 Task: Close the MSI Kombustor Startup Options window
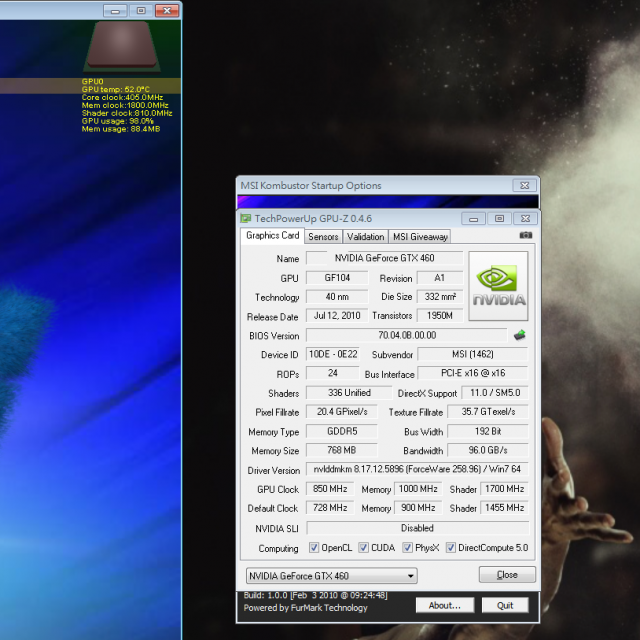(x=524, y=185)
